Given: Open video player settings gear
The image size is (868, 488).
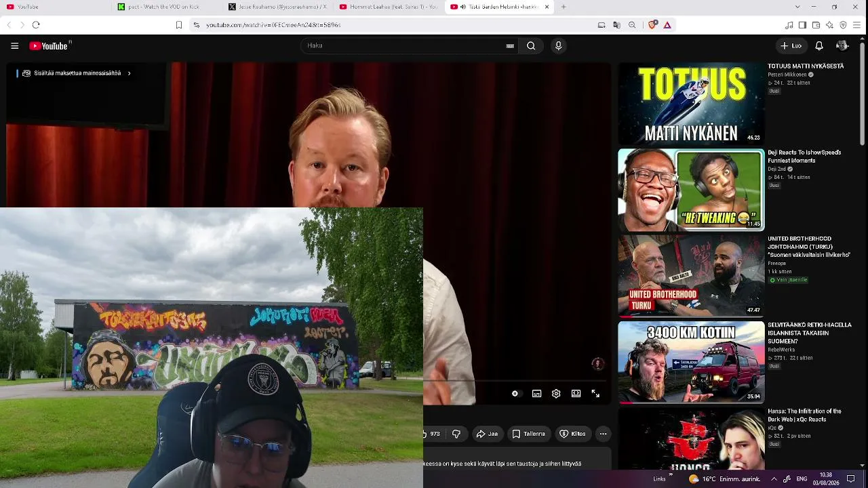Looking at the screenshot, I should click(x=556, y=394).
